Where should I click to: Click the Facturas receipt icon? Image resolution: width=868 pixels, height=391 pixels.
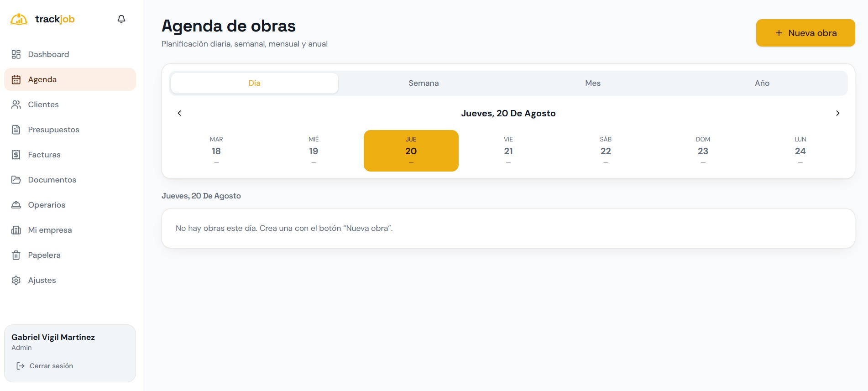click(16, 155)
